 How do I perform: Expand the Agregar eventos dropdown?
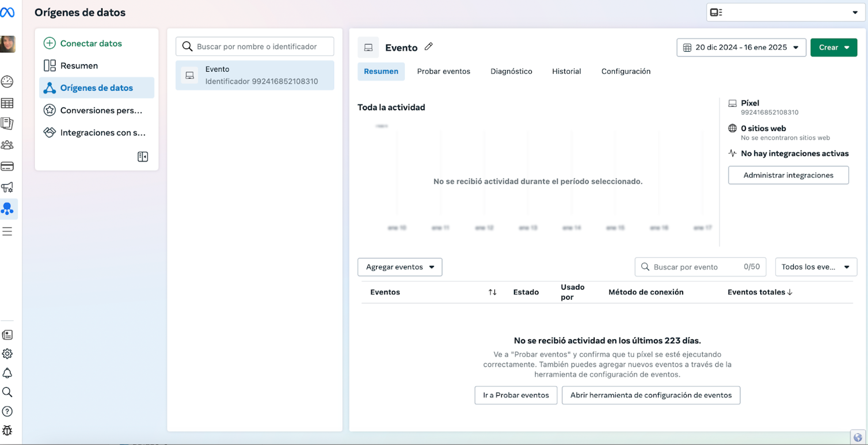pyautogui.click(x=400, y=267)
